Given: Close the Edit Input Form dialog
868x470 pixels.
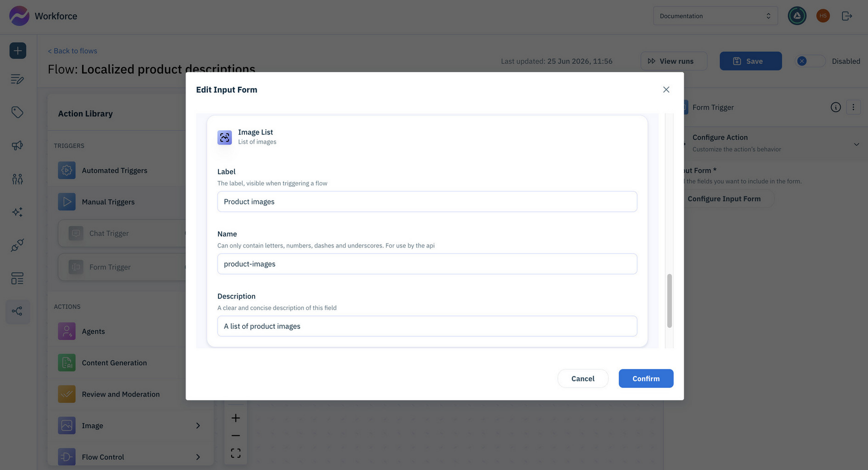Looking at the screenshot, I should pyautogui.click(x=666, y=90).
